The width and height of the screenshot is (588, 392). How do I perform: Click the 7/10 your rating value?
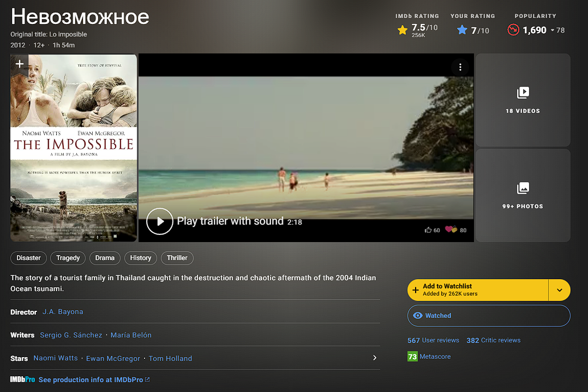pyautogui.click(x=480, y=31)
